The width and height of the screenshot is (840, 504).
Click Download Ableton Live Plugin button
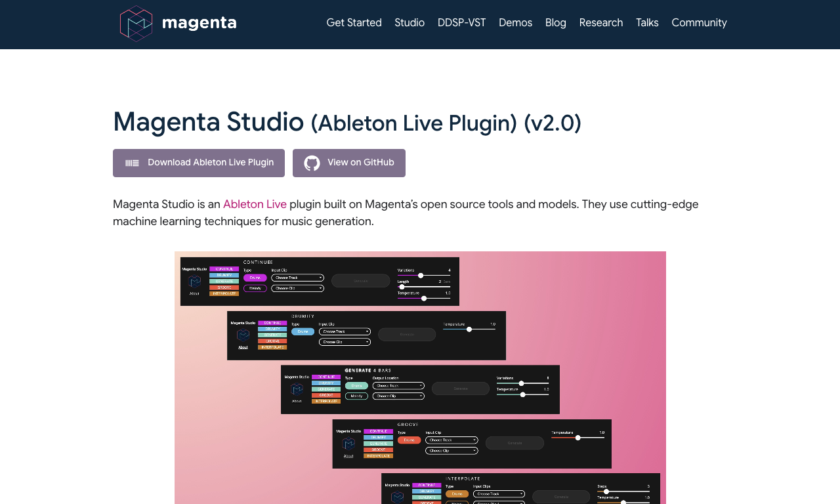click(x=199, y=163)
